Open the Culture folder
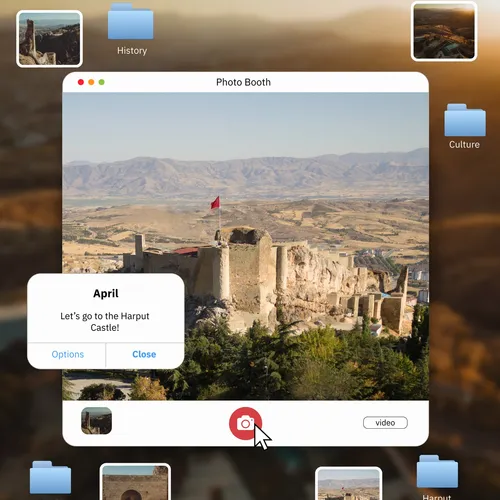This screenshot has height=500, width=500. pyautogui.click(x=465, y=120)
